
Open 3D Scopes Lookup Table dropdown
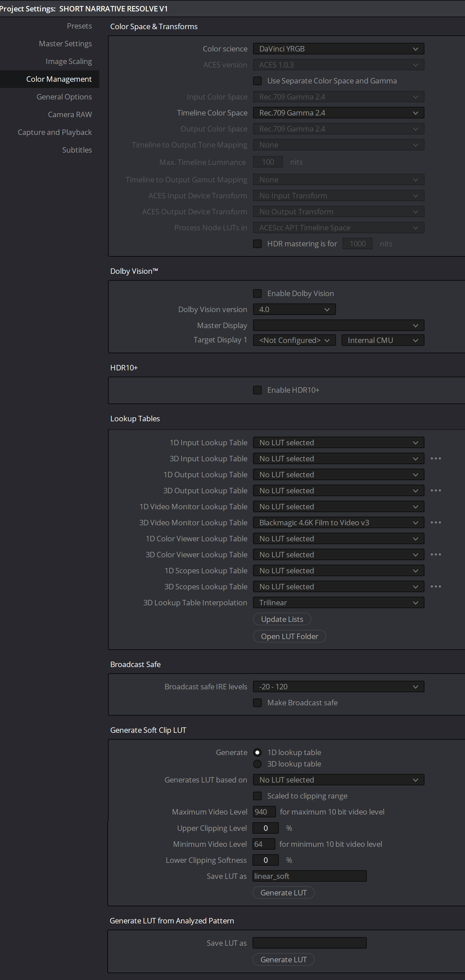[x=338, y=586]
